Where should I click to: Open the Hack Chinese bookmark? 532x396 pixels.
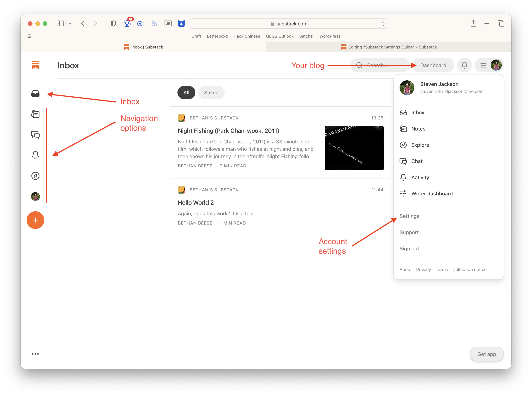pyautogui.click(x=247, y=36)
